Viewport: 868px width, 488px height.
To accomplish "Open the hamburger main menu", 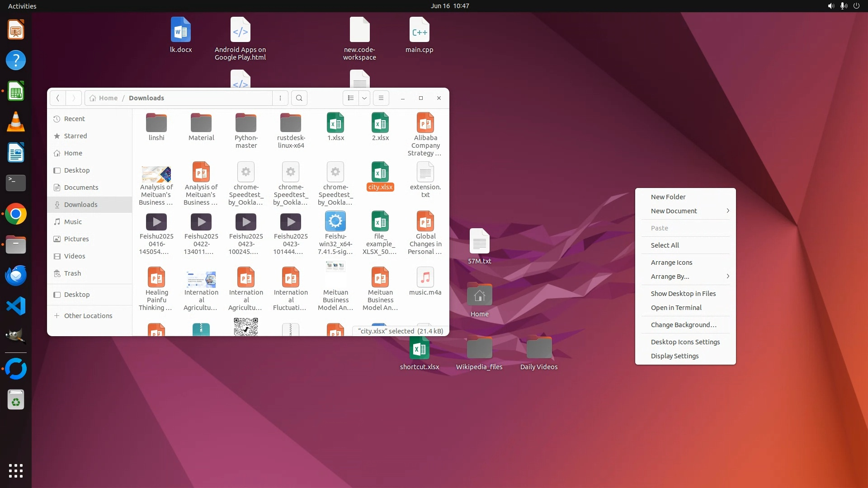I will (381, 98).
